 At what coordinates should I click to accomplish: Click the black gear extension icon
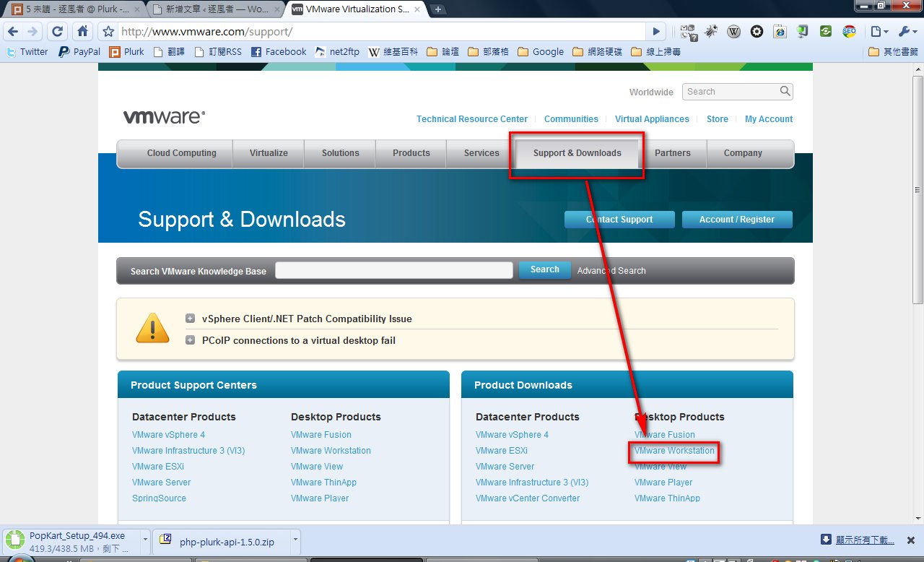click(x=757, y=32)
